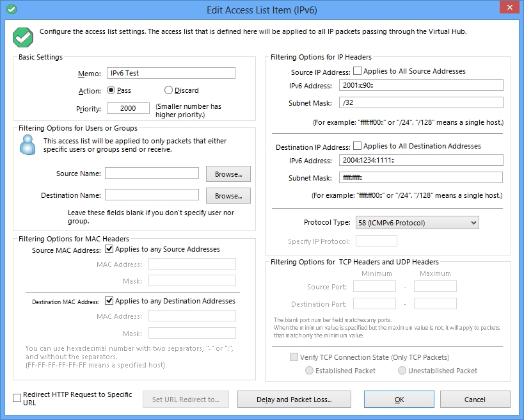Image resolution: width=524 pixels, height=420 pixels.
Task: Click the Destination Name input field
Action: (x=152, y=195)
